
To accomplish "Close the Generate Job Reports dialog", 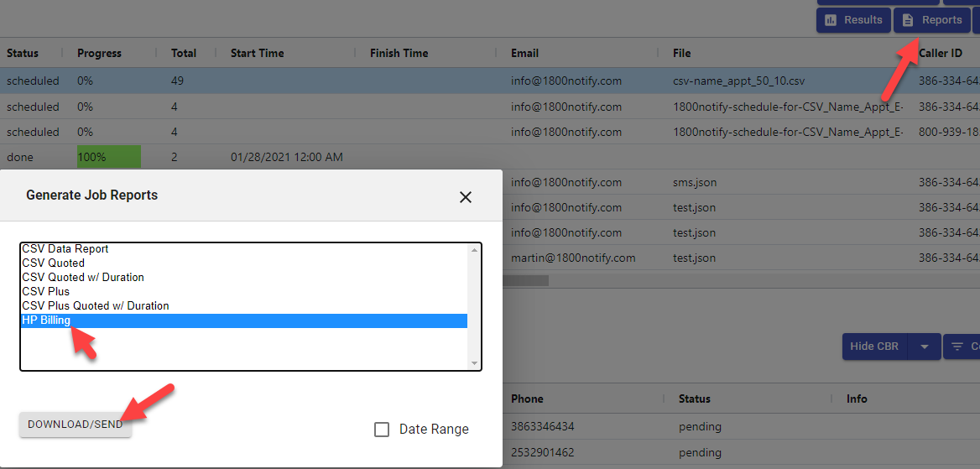I will [x=466, y=197].
